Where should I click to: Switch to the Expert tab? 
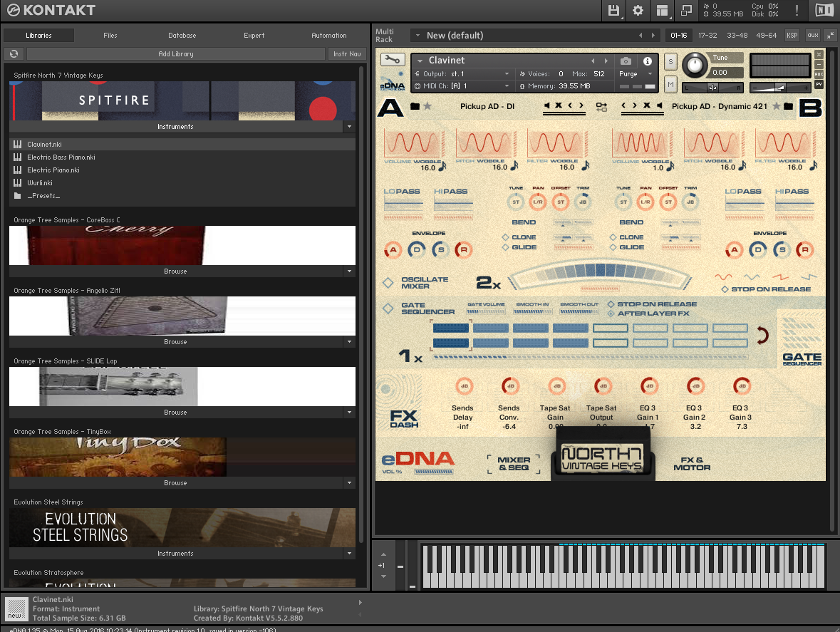[x=254, y=36]
